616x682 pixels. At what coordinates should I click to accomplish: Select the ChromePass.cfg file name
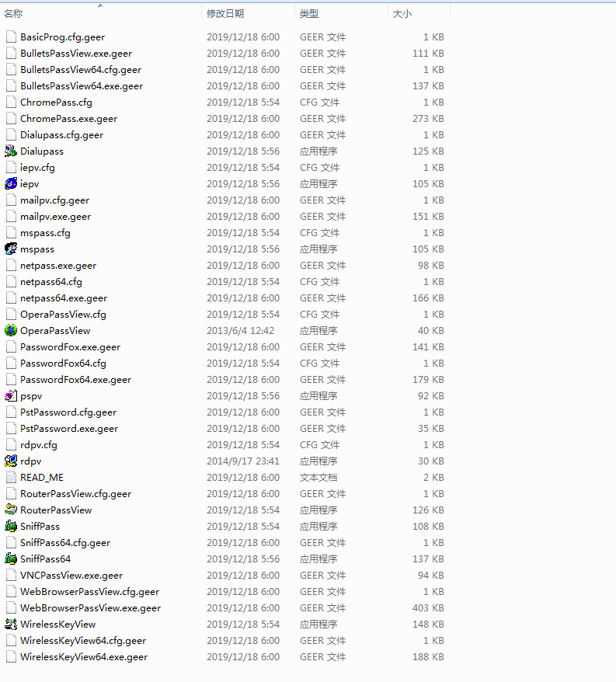pos(56,103)
